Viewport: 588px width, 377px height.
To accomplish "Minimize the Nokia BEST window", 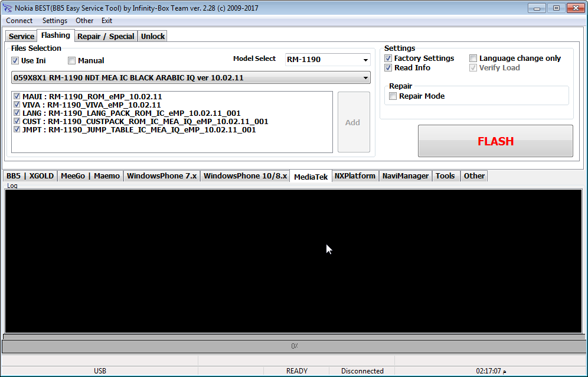I will (537, 8).
